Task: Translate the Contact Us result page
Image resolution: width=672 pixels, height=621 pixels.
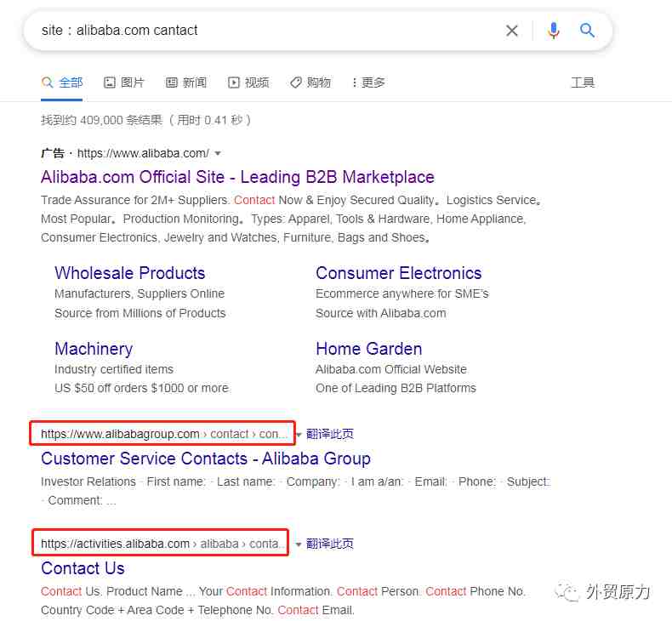Action: [x=329, y=544]
